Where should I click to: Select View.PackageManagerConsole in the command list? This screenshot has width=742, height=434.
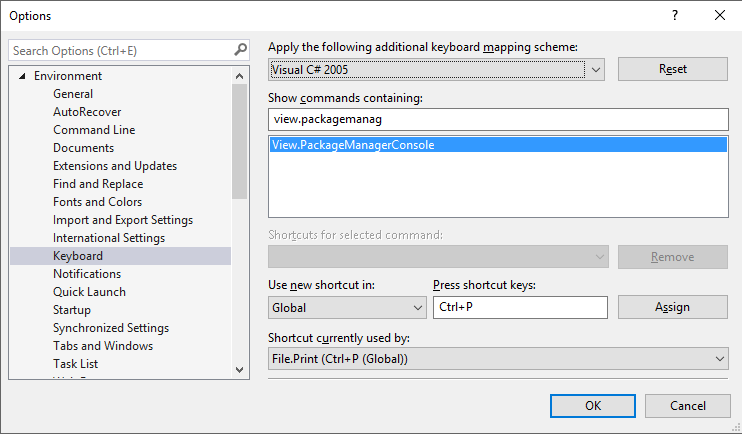[x=498, y=145]
